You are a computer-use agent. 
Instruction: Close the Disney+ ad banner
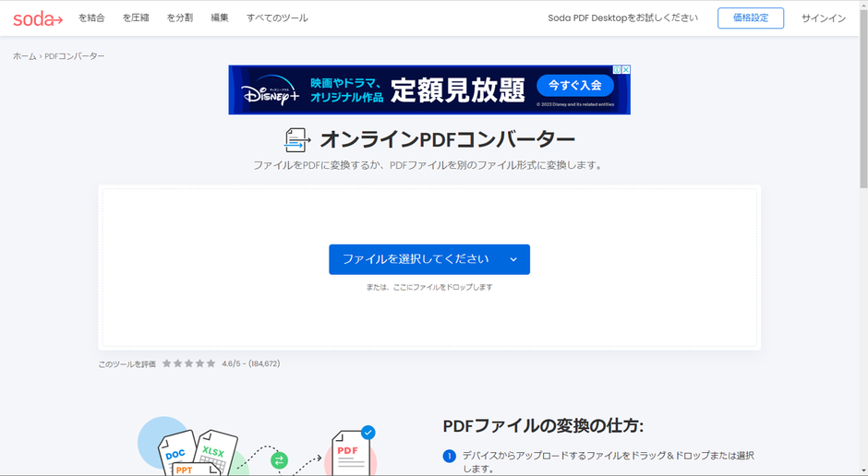tap(626, 70)
